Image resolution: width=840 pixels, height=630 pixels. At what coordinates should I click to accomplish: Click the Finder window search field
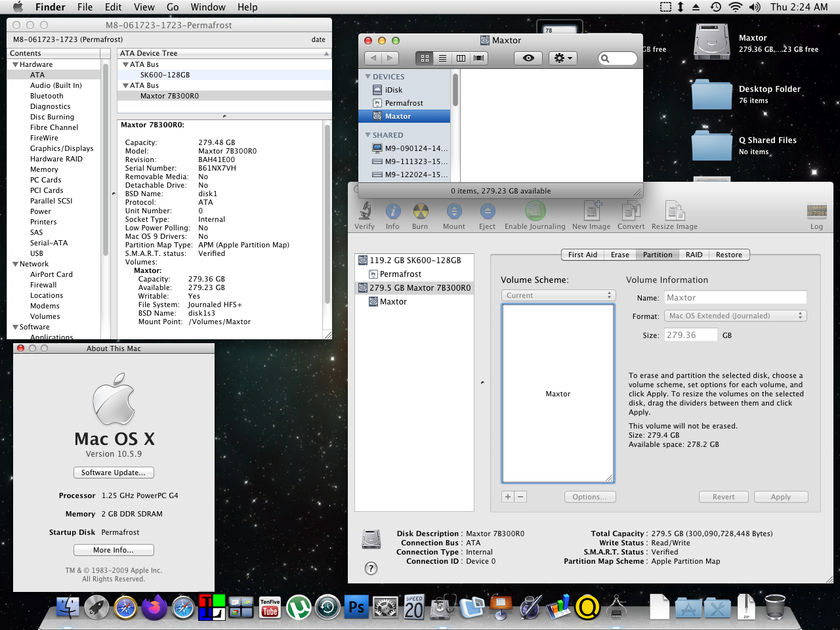618,58
